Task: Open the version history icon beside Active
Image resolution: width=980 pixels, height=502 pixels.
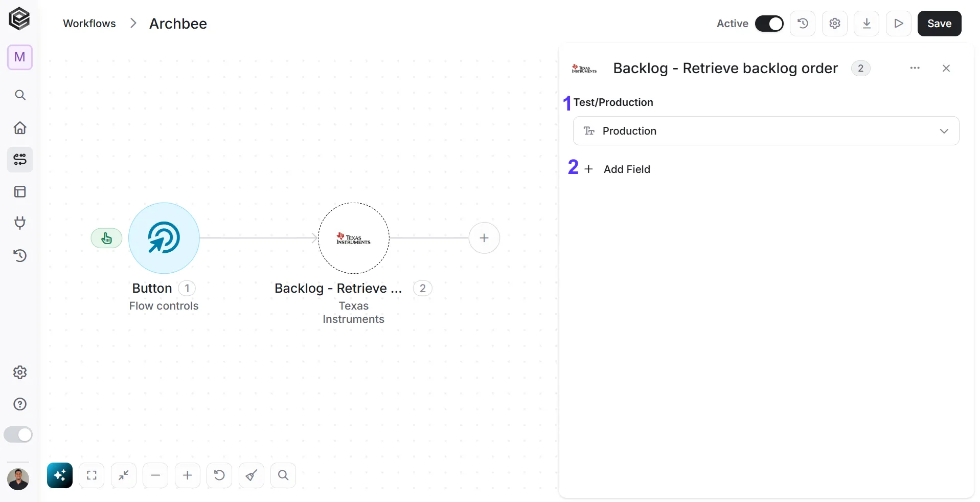Action: pos(803,24)
